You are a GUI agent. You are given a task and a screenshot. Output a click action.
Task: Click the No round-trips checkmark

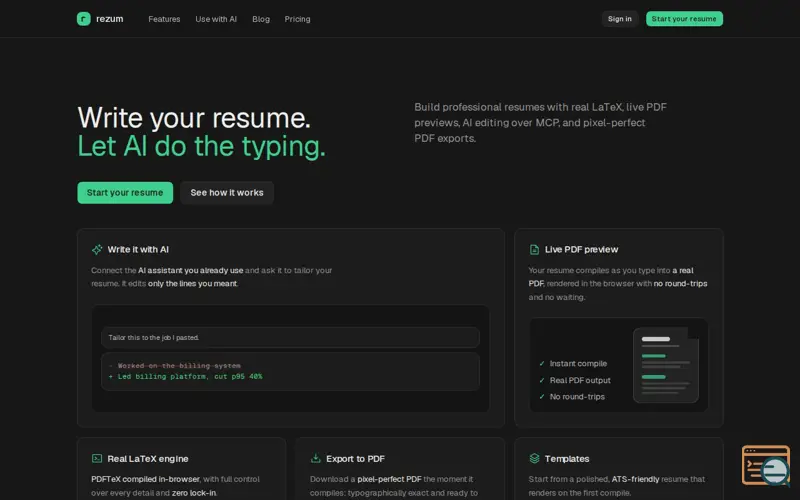(x=542, y=397)
